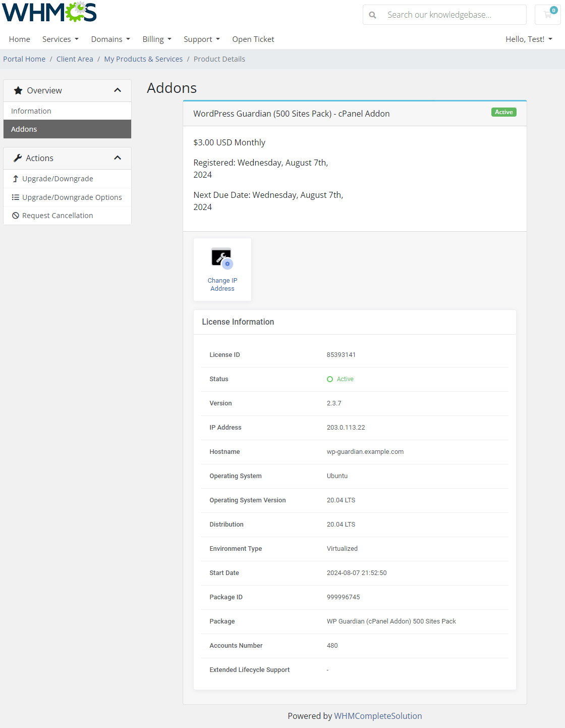Open the My Products & Services breadcrumb
The width and height of the screenshot is (565, 728).
(x=143, y=59)
